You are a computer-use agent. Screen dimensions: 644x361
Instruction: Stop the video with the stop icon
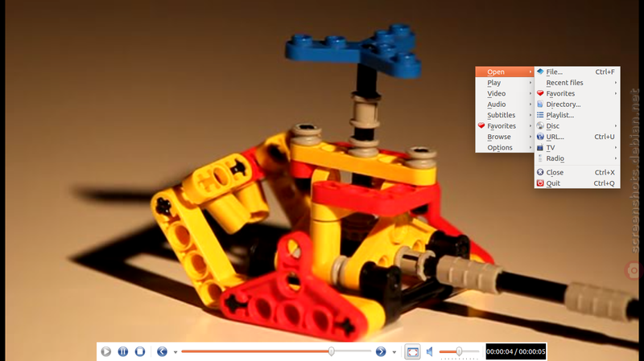pyautogui.click(x=139, y=351)
